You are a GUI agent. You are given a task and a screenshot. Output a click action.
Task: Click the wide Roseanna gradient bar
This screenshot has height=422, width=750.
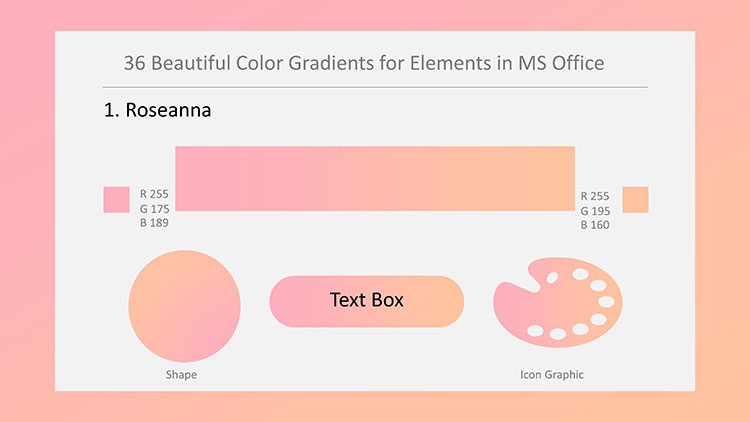coord(375,178)
